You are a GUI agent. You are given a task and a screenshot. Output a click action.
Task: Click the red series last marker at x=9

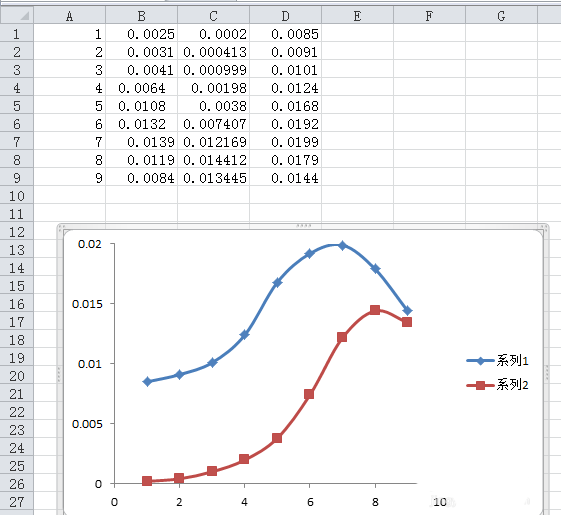(x=407, y=322)
